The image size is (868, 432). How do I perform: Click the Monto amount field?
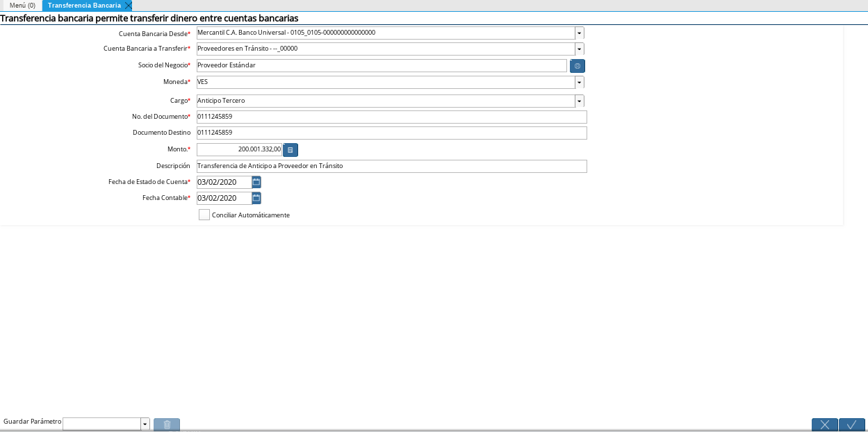click(x=240, y=149)
